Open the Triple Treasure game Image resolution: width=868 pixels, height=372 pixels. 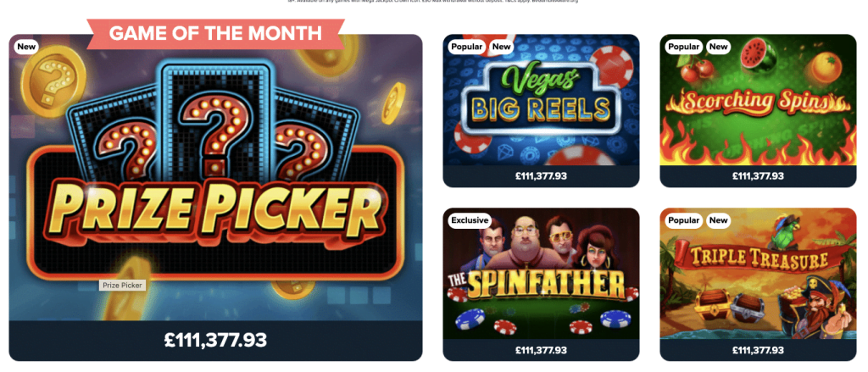(x=758, y=274)
